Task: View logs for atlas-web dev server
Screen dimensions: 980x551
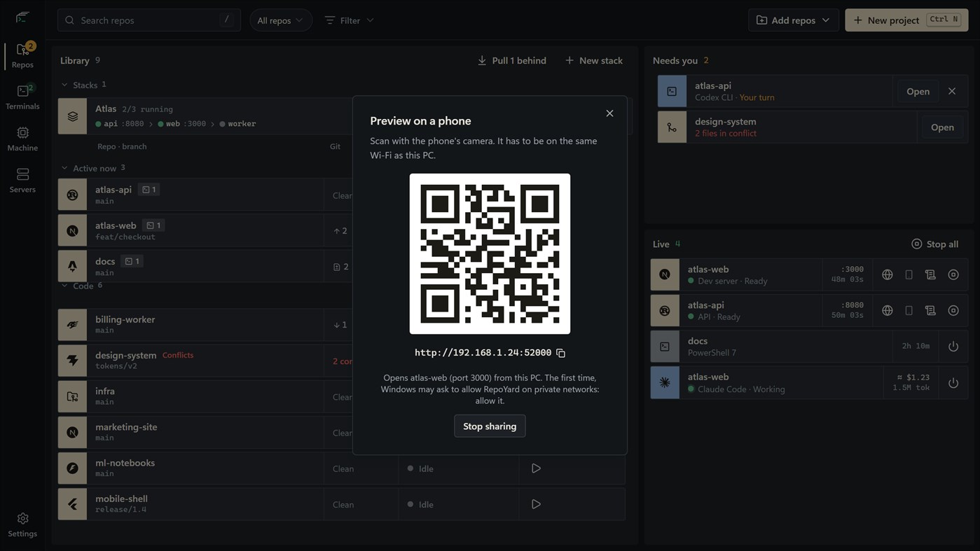Action: 930,275
